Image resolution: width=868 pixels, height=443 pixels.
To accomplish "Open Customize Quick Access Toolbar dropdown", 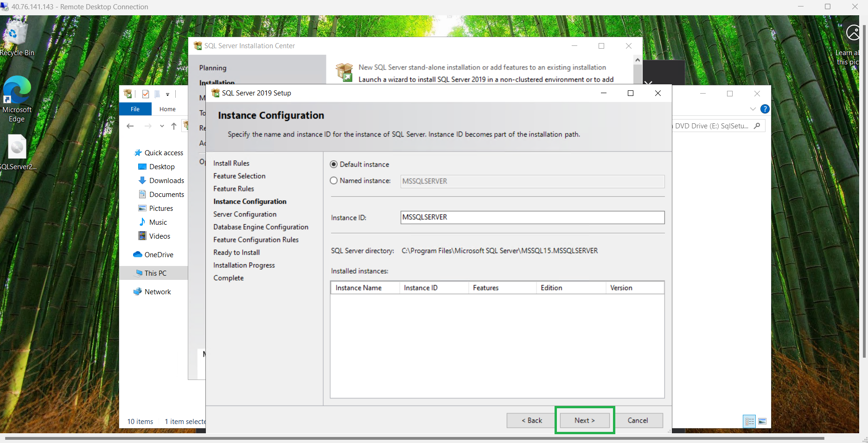I will coord(167,95).
